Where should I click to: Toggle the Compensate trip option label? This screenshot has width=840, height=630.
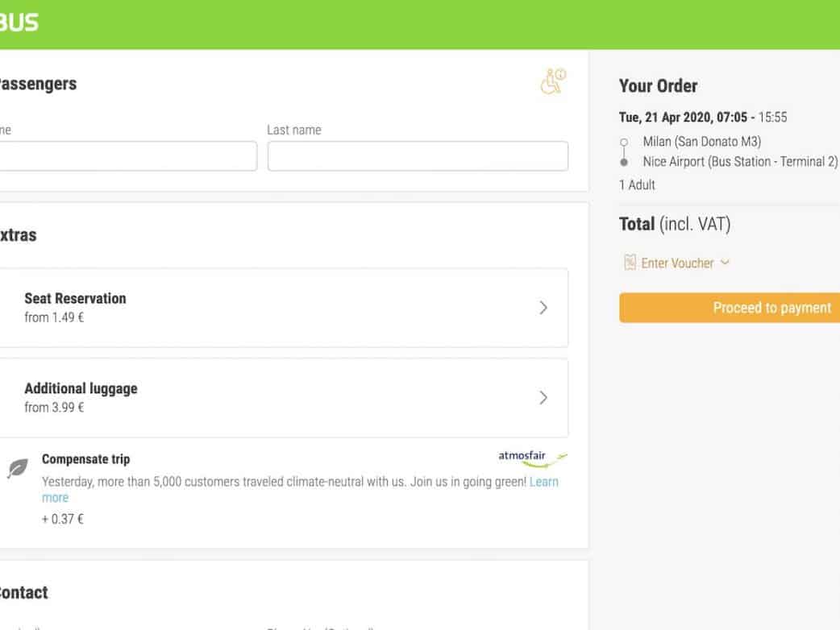click(x=85, y=459)
